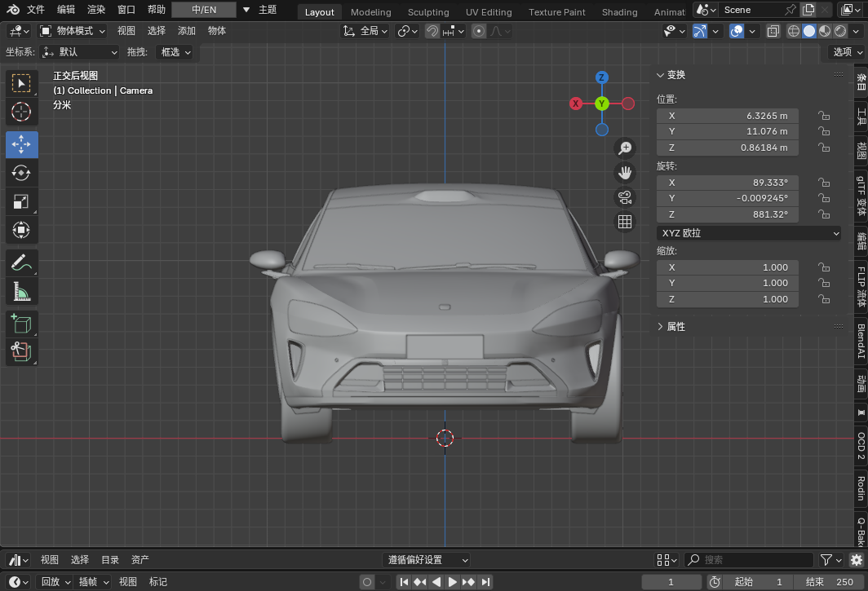868x591 pixels.
Task: Select the Move tool in toolbar
Action: [x=22, y=144]
